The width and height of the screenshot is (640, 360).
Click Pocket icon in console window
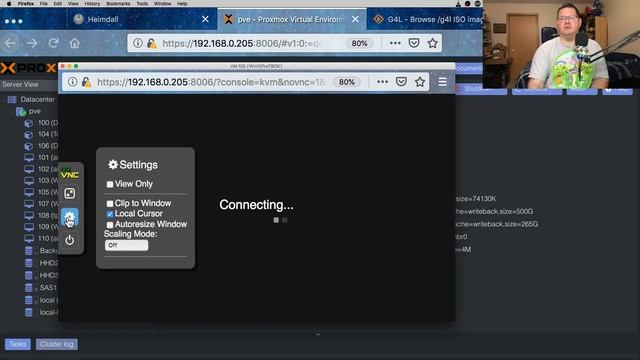[401, 82]
